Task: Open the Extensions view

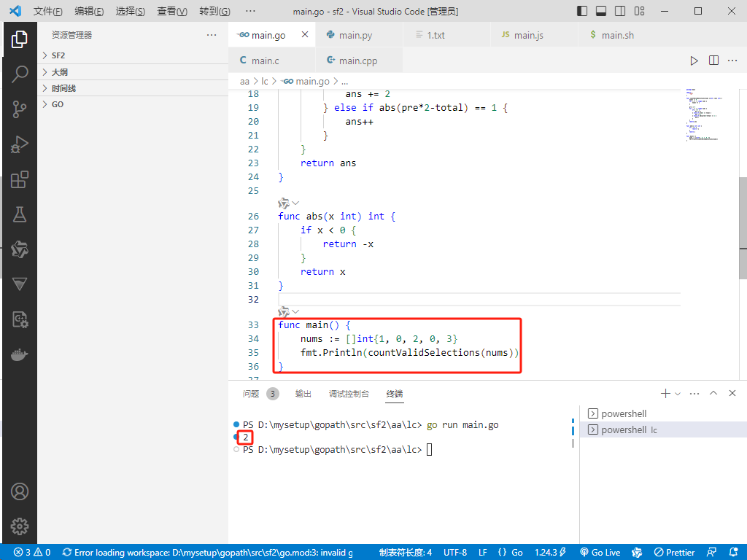Action: [x=20, y=179]
